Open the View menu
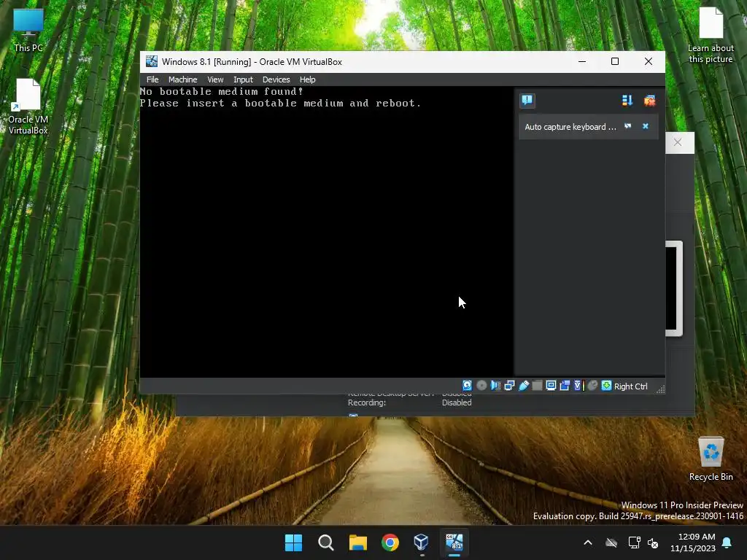747x560 pixels. click(x=215, y=79)
